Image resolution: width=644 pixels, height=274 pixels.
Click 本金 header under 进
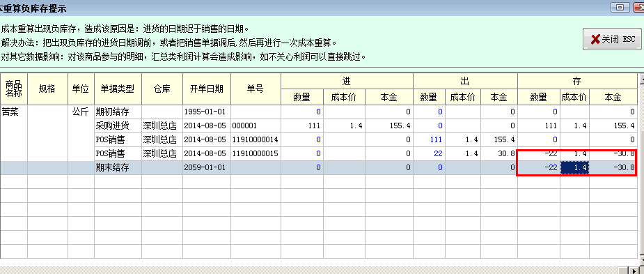click(x=389, y=97)
